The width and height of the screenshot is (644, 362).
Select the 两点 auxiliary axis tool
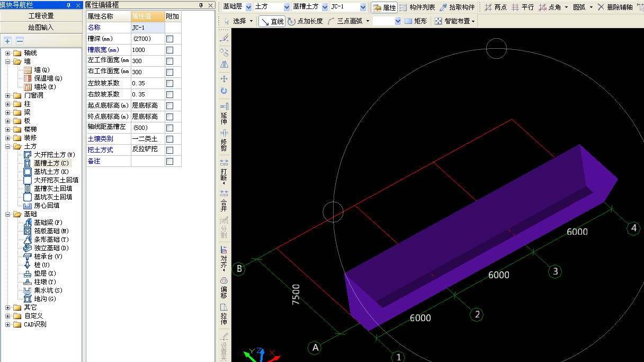(x=496, y=7)
